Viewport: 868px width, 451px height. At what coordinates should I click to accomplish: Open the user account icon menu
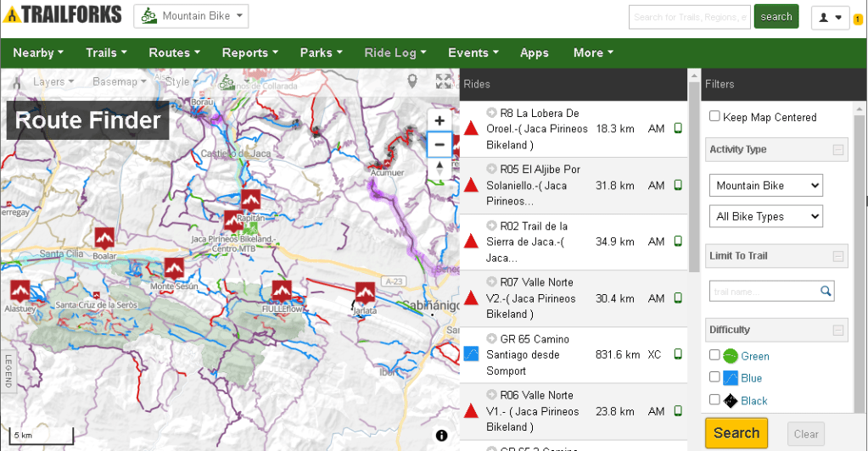830,18
